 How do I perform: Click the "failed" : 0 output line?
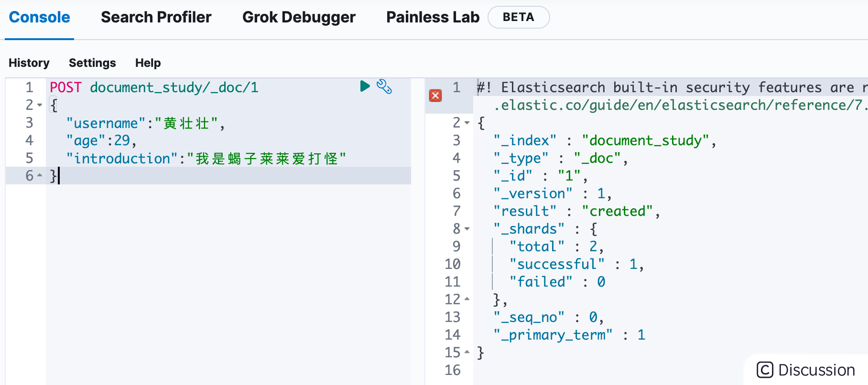[x=557, y=282]
